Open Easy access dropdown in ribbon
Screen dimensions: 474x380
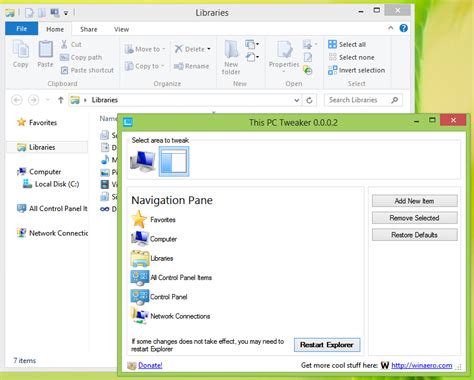pos(252,57)
